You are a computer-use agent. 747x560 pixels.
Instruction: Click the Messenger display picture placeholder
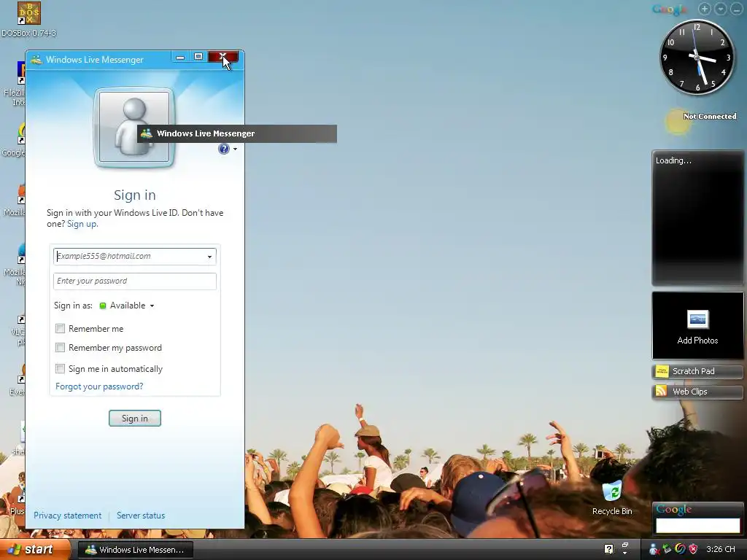click(134, 127)
